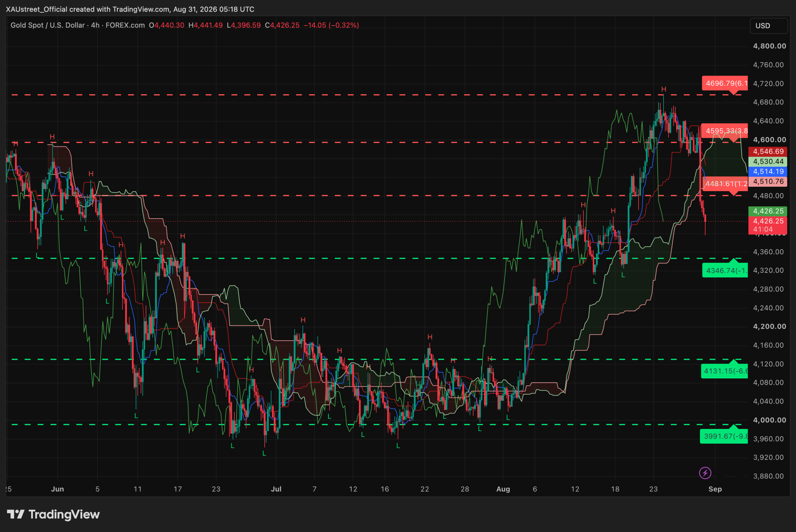The height and width of the screenshot is (532, 796).
Task: Click the Jul date axis label
Action: (276, 489)
